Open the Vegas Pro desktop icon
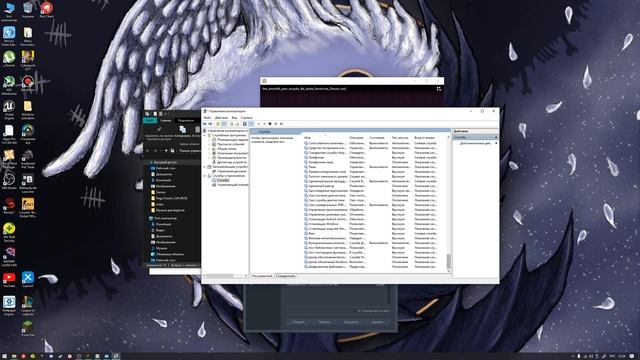 9,134
